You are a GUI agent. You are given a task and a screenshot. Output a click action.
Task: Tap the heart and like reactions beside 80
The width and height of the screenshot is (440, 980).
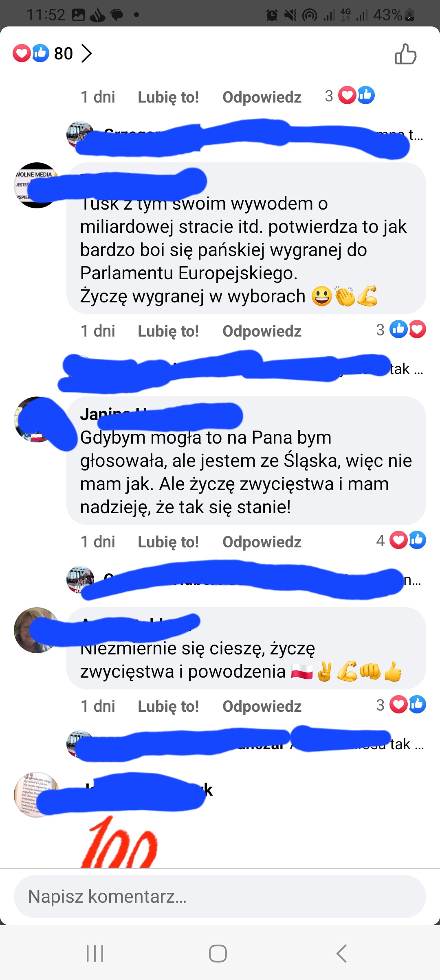(31, 53)
